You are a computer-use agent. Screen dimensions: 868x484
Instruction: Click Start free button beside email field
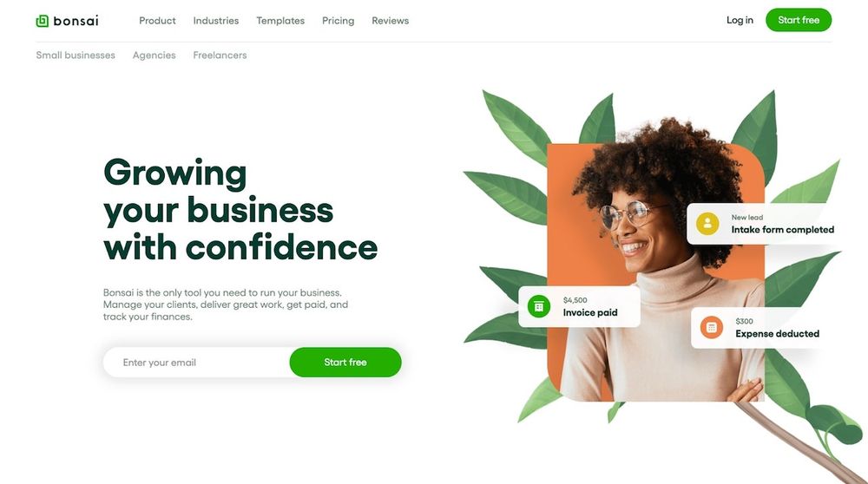pyautogui.click(x=345, y=363)
